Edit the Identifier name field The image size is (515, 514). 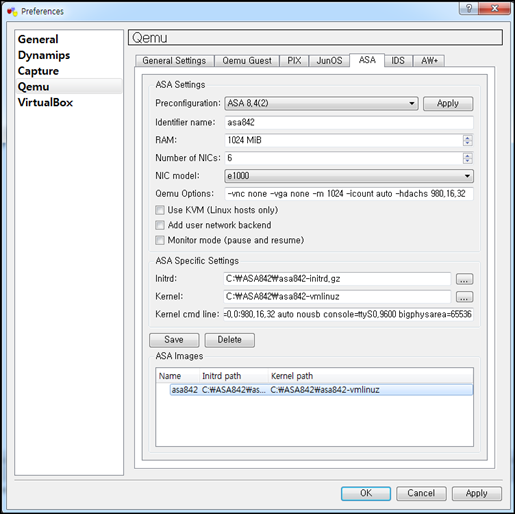pos(349,122)
